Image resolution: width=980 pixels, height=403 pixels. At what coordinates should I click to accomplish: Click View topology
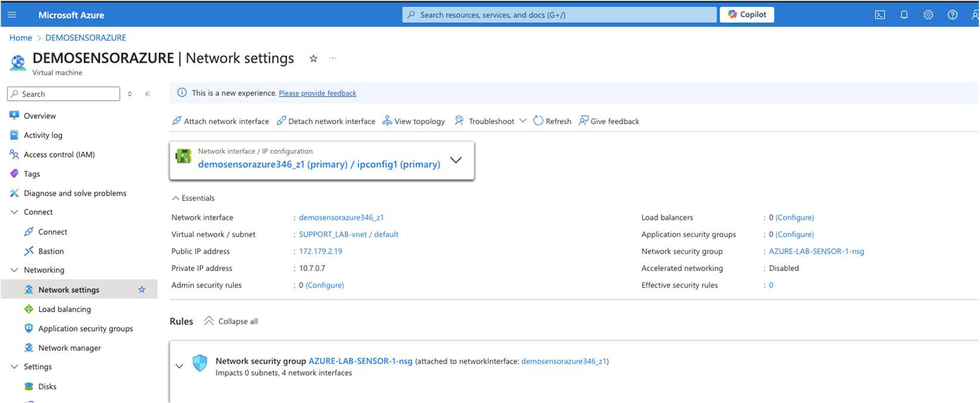coord(413,121)
